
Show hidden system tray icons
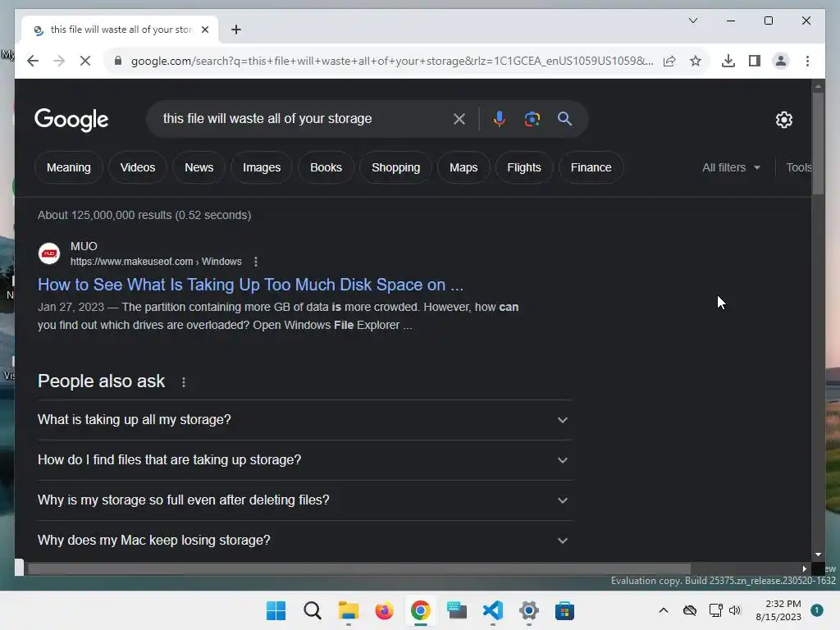(663, 610)
